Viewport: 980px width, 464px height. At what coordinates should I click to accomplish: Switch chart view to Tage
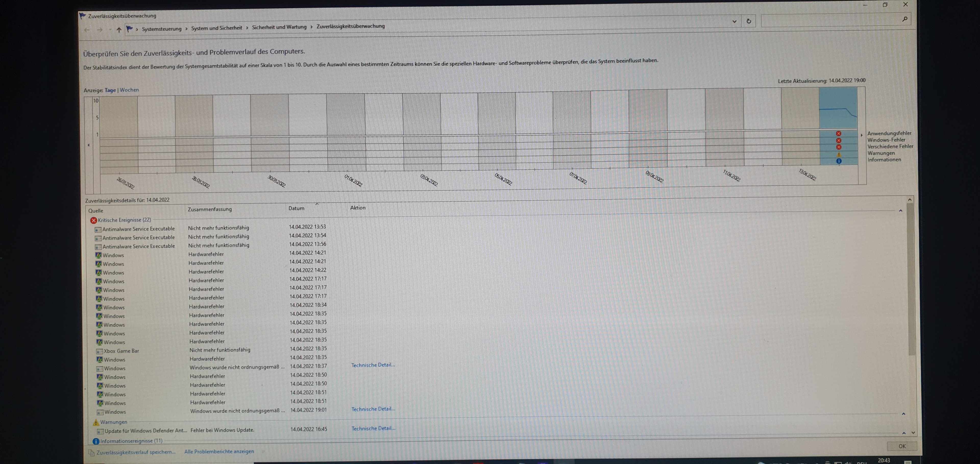pyautogui.click(x=110, y=90)
